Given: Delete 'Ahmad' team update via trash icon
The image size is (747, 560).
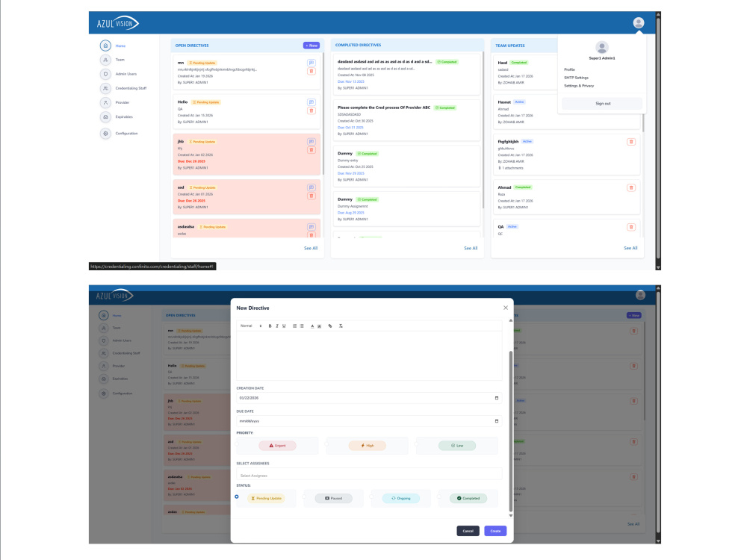Looking at the screenshot, I should pos(631,187).
